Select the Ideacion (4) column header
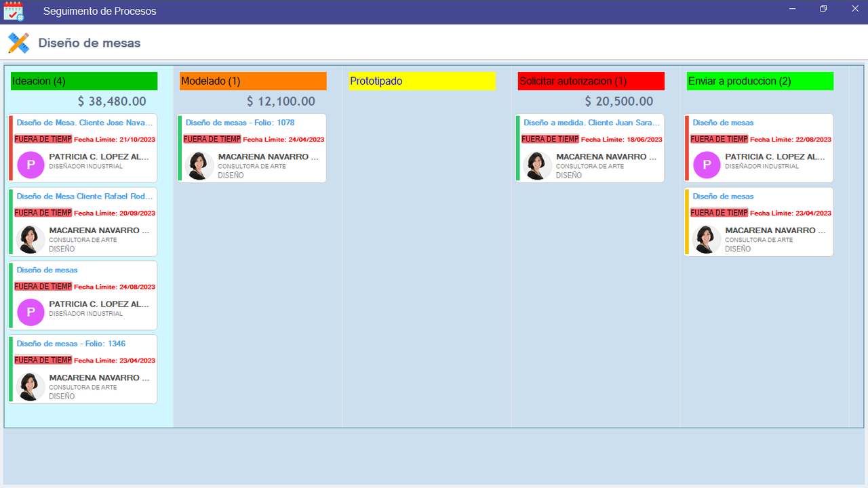The width and height of the screenshot is (868, 488). click(83, 81)
